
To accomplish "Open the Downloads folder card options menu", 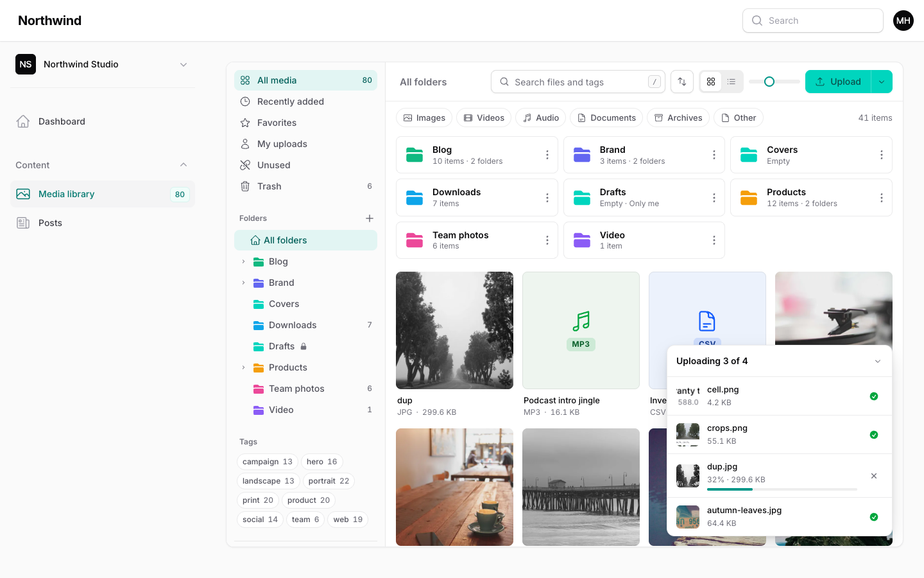I will click(x=547, y=198).
